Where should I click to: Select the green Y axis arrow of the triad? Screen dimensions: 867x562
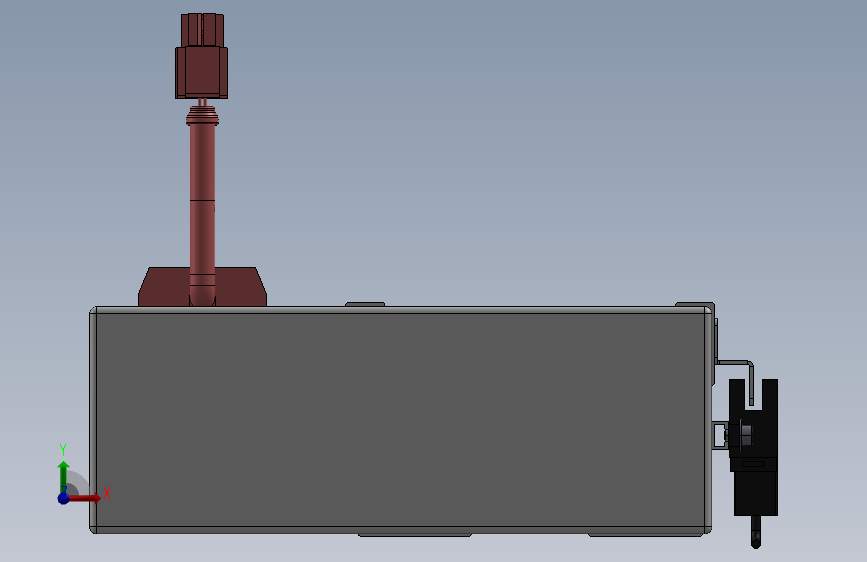tap(63, 476)
